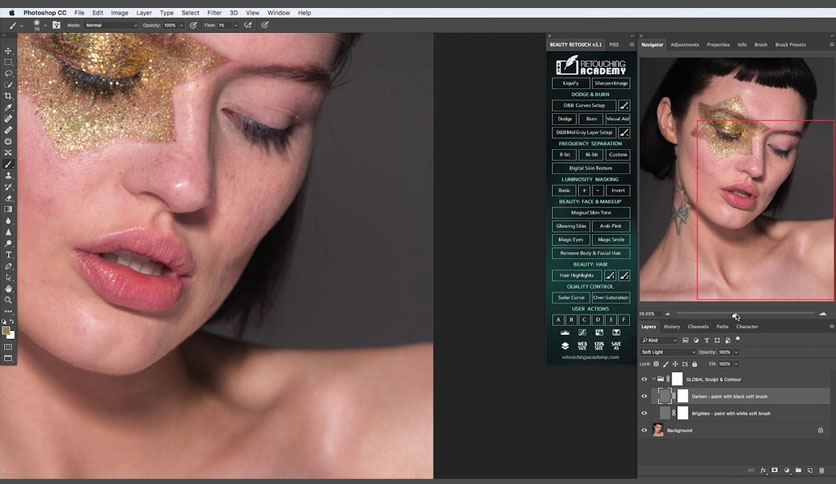
Task: Click brush icon next to D&B Mid Gray Layer Setup
Action: click(624, 132)
